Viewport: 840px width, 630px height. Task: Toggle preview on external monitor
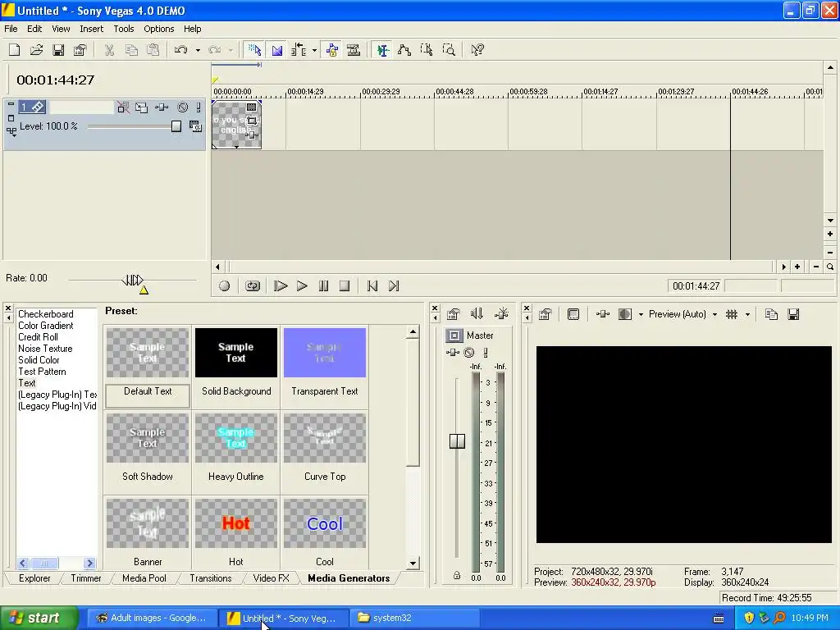(x=573, y=314)
